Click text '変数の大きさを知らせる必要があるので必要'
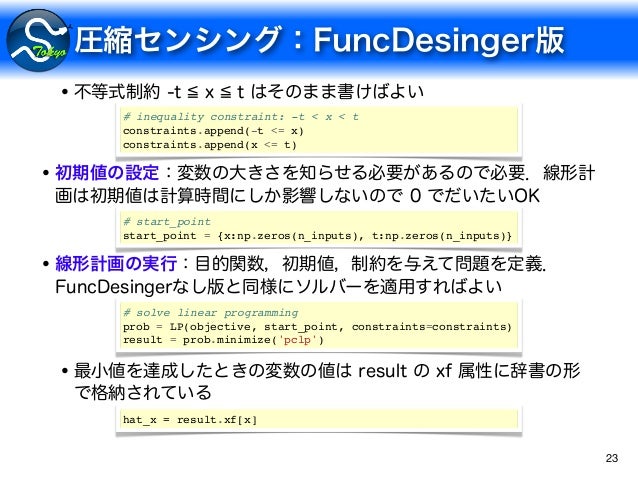The height and width of the screenshot is (479, 638). coord(351,173)
